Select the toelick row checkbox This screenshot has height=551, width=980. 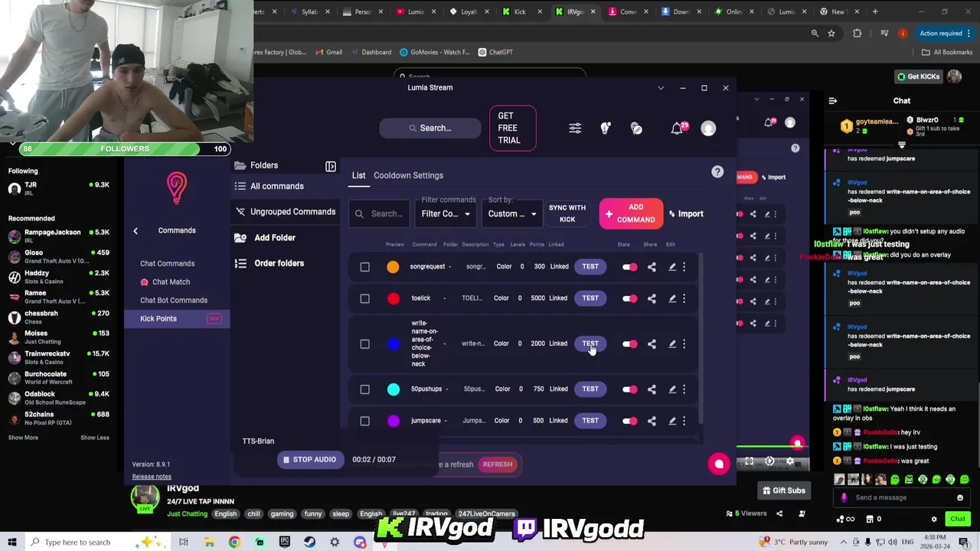tap(364, 298)
